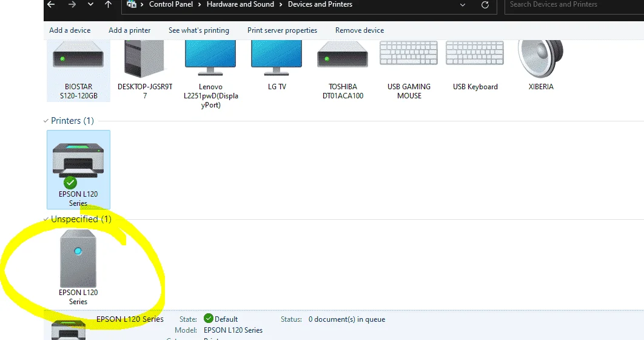Click the Model EPSON L120 Series value

pyautogui.click(x=233, y=330)
